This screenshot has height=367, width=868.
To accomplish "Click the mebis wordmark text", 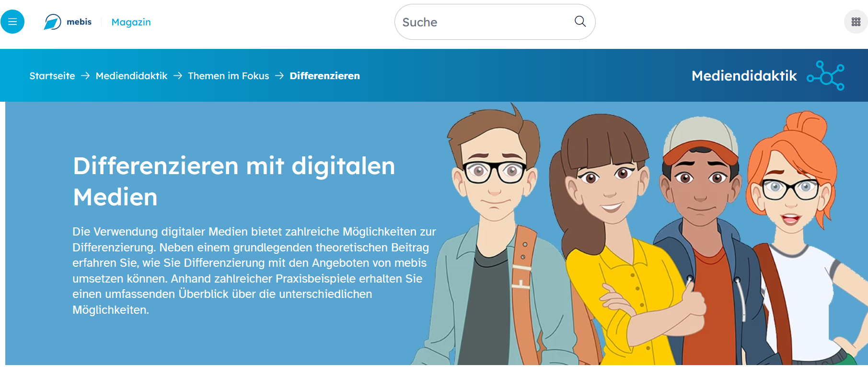I will [79, 22].
